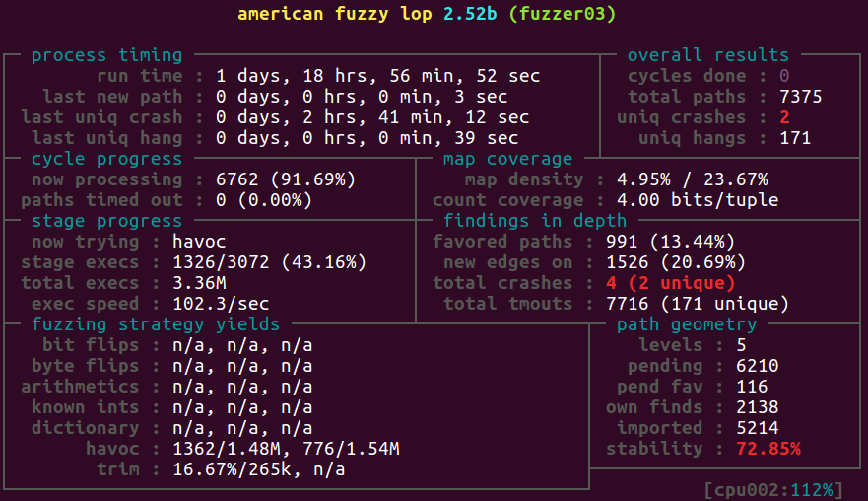Select total execs value '3.36M'

tap(199, 283)
